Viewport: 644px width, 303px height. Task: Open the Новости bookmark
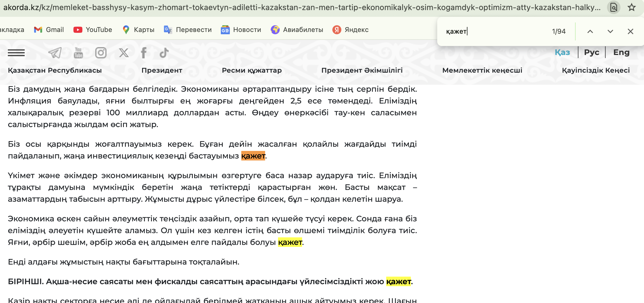coord(241,30)
